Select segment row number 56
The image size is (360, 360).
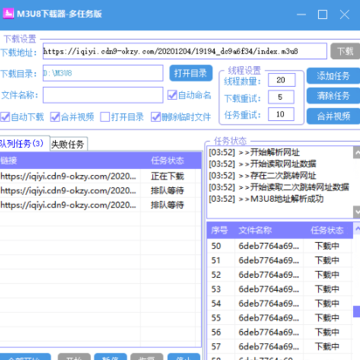click(x=279, y=332)
